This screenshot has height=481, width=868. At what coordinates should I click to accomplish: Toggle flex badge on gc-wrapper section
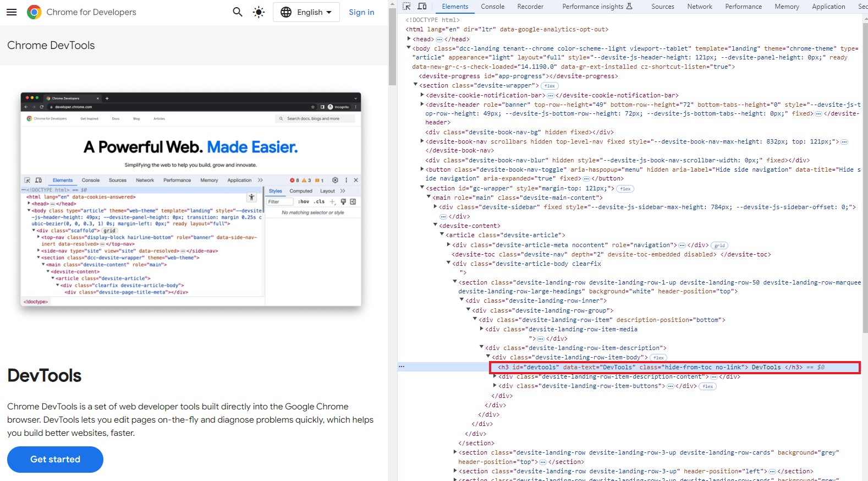click(x=625, y=189)
